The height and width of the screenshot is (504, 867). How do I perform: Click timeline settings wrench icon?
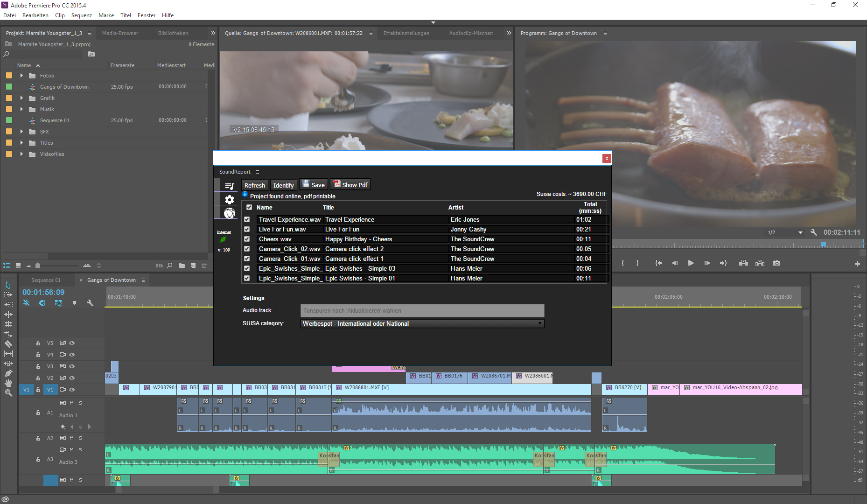pyautogui.click(x=90, y=303)
